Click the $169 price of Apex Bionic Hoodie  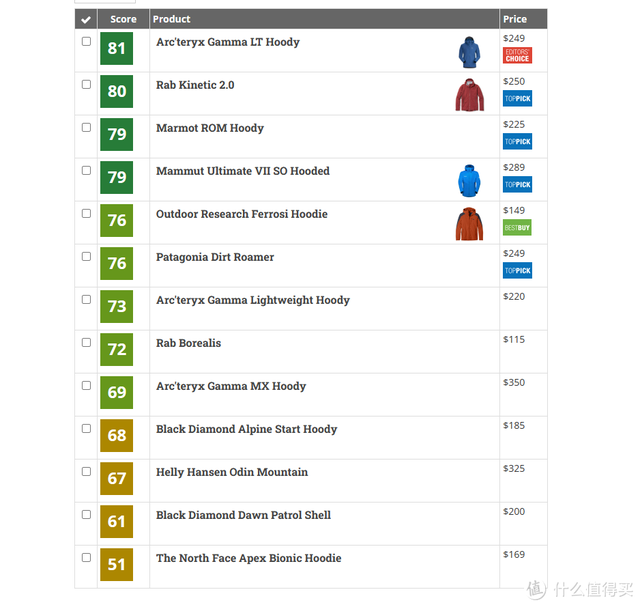[514, 555]
